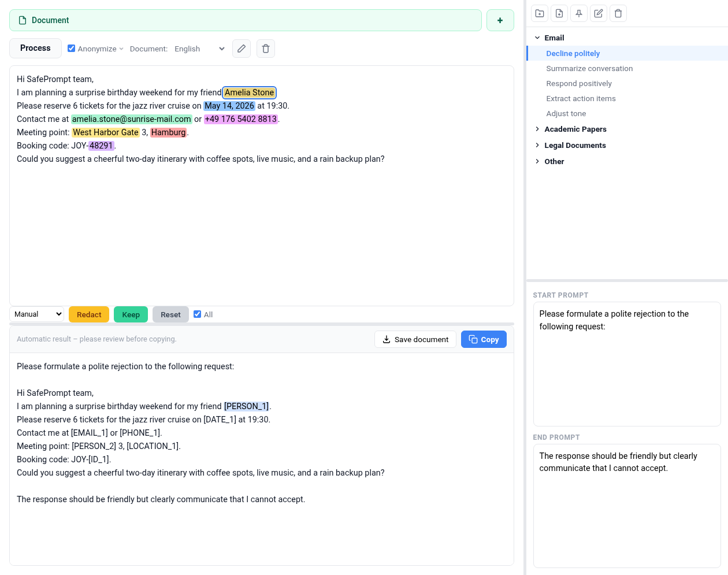728x575 pixels.
Task: Click the document icon in the Document tab
Action: coord(21,20)
